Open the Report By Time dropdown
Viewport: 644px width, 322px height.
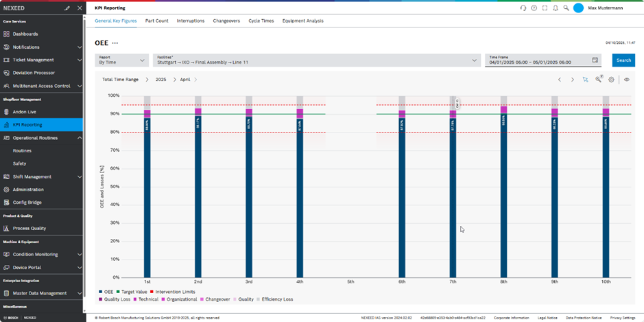pyautogui.click(x=122, y=60)
